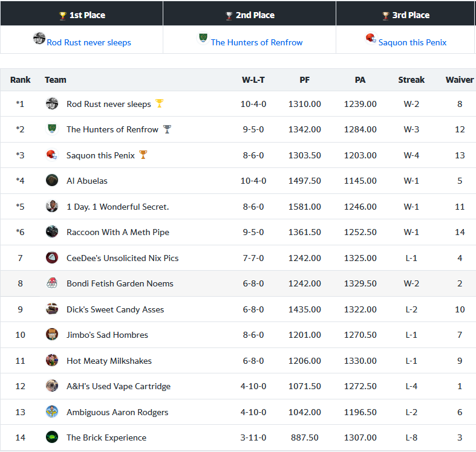Select the Waiver column header

459,80
